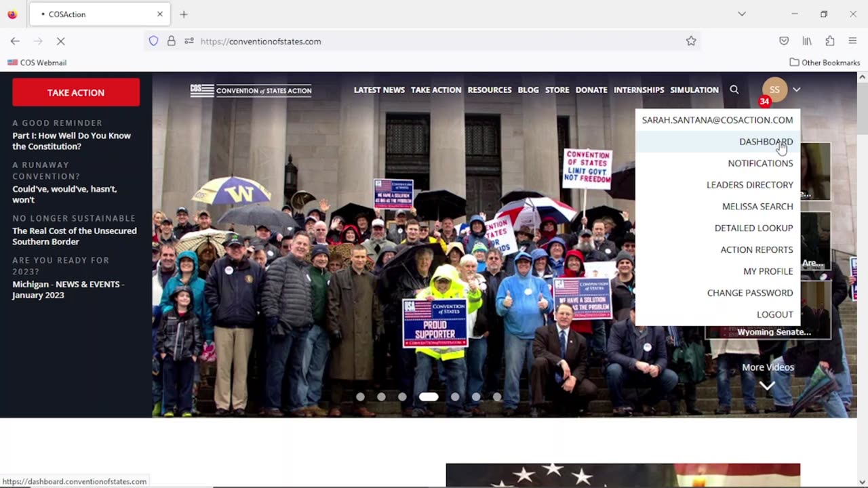Bookmark this page with star icon
Viewport: 868px width, 488px height.
tap(691, 41)
